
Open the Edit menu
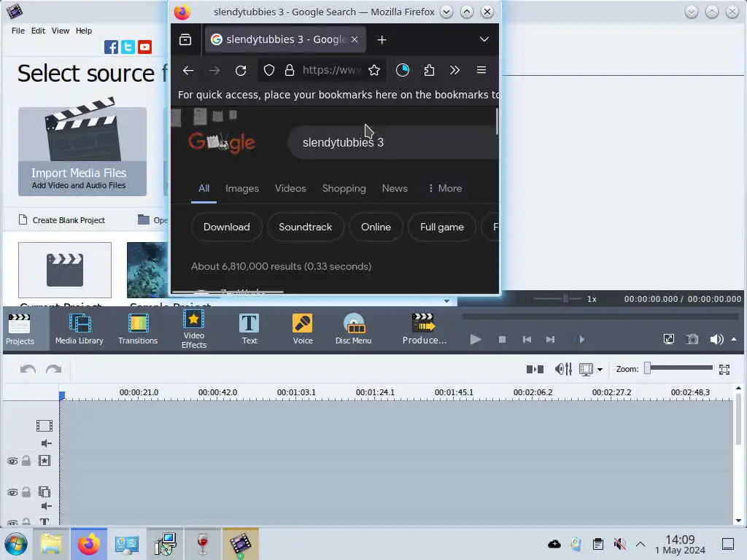pyautogui.click(x=38, y=31)
